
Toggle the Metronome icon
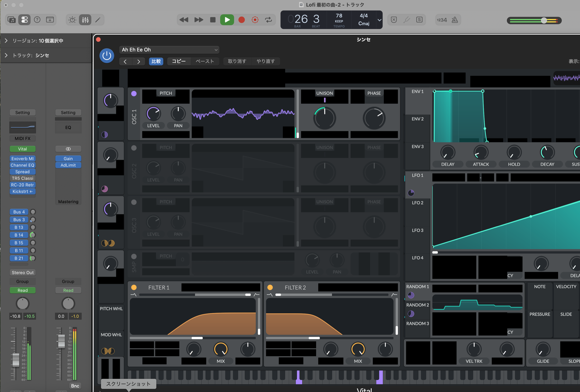pyautogui.click(x=455, y=20)
